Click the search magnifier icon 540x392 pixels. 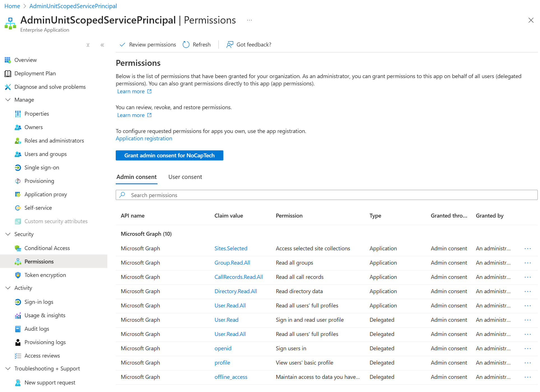[122, 195]
